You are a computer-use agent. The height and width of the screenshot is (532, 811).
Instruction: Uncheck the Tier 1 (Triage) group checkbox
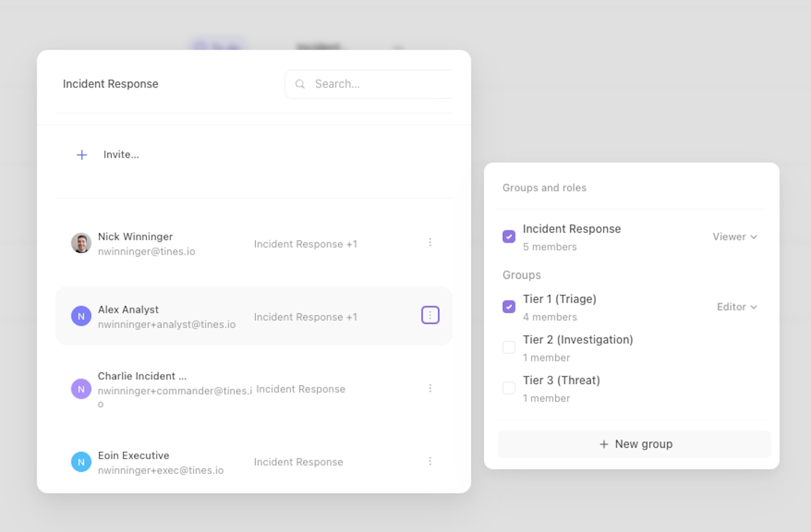click(x=509, y=307)
